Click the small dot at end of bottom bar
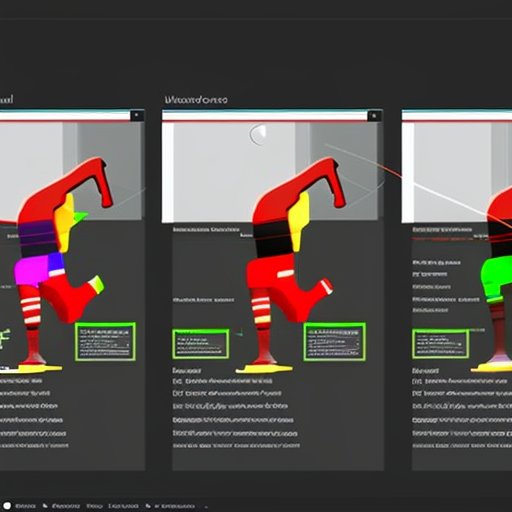Screen dimensions: 512x512 206,507
